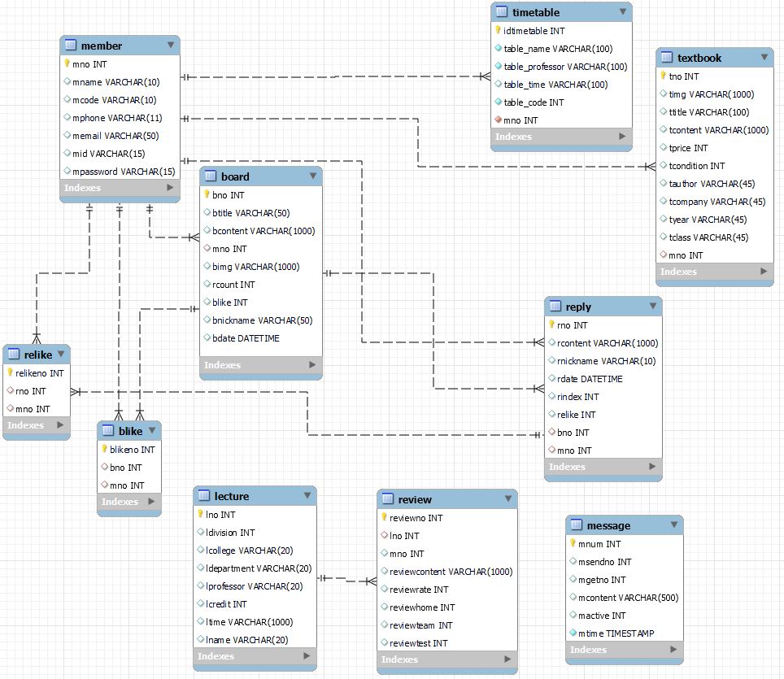This screenshot has height=679, width=784.
Task: Expand Indexes section of board table
Action: coord(312,364)
